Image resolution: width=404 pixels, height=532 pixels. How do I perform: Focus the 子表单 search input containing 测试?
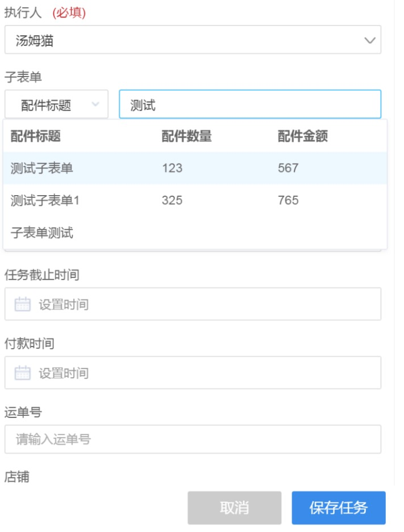(250, 105)
